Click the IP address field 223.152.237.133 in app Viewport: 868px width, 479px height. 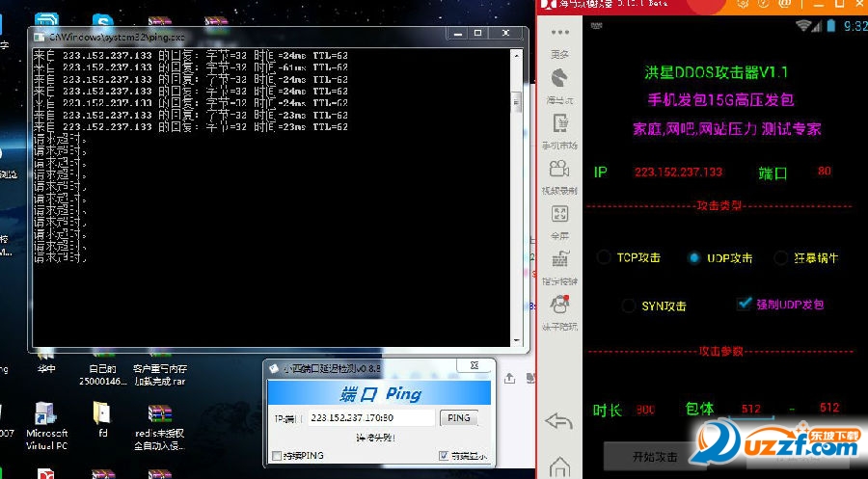coord(678,172)
